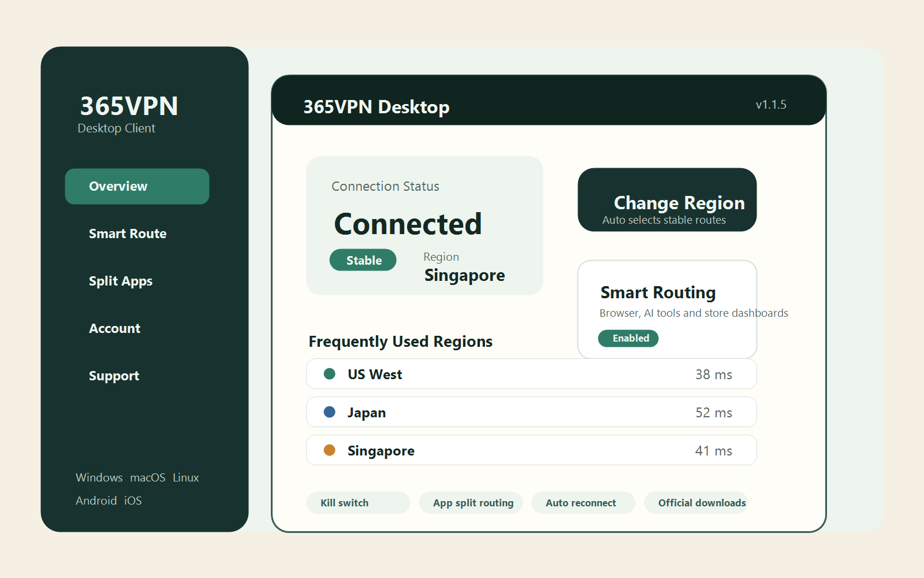The image size is (924, 578).
Task: Click the 52 ms latency value for Japan
Action: click(714, 412)
